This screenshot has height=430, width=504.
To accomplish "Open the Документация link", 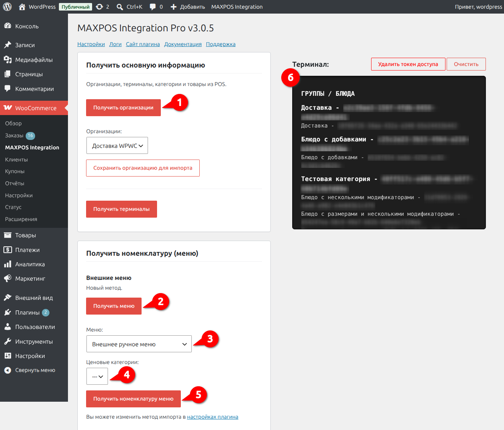I will coord(183,44).
